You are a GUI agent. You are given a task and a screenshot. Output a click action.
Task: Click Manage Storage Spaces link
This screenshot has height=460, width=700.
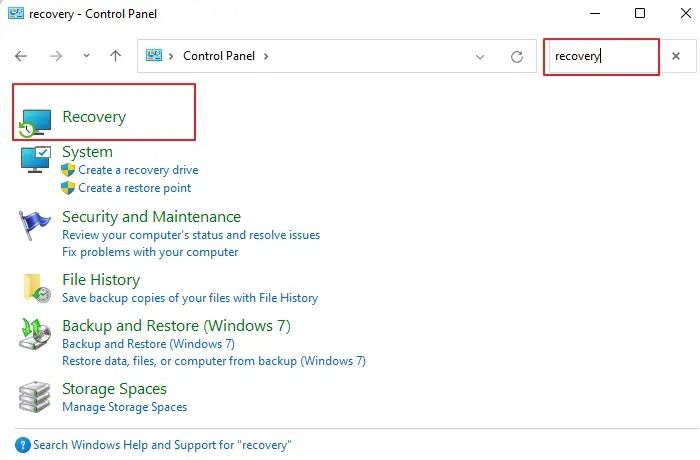click(x=124, y=407)
